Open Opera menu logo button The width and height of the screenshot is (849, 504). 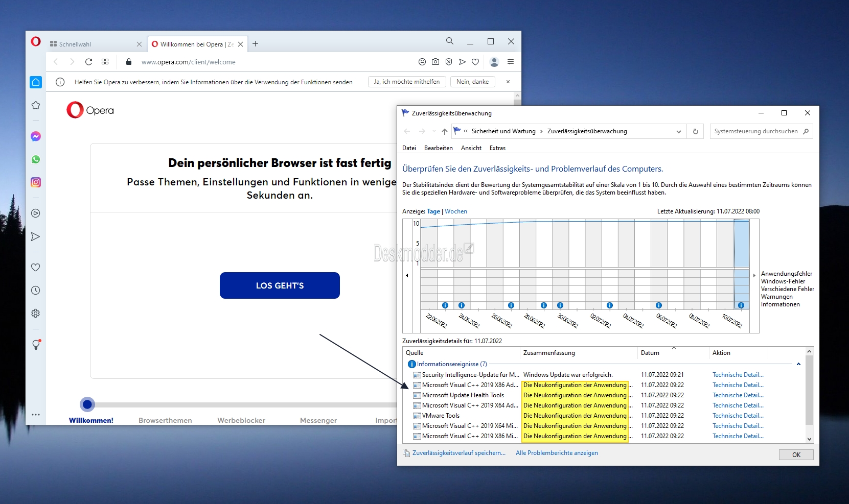coord(36,41)
